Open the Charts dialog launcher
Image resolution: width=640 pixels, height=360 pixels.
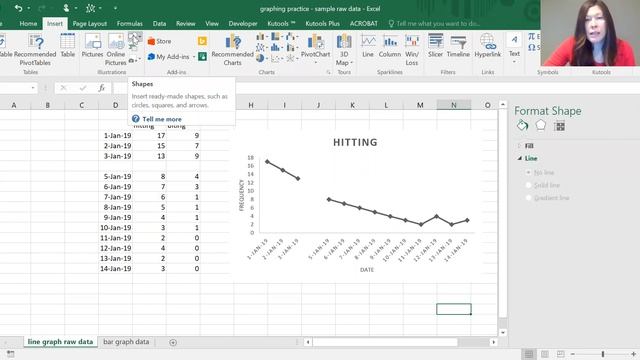point(328,72)
